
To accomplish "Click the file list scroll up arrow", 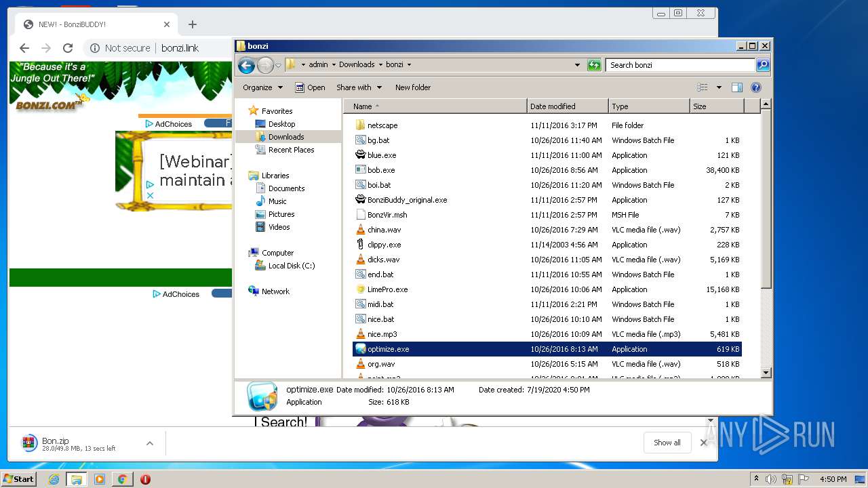I will pyautogui.click(x=766, y=104).
